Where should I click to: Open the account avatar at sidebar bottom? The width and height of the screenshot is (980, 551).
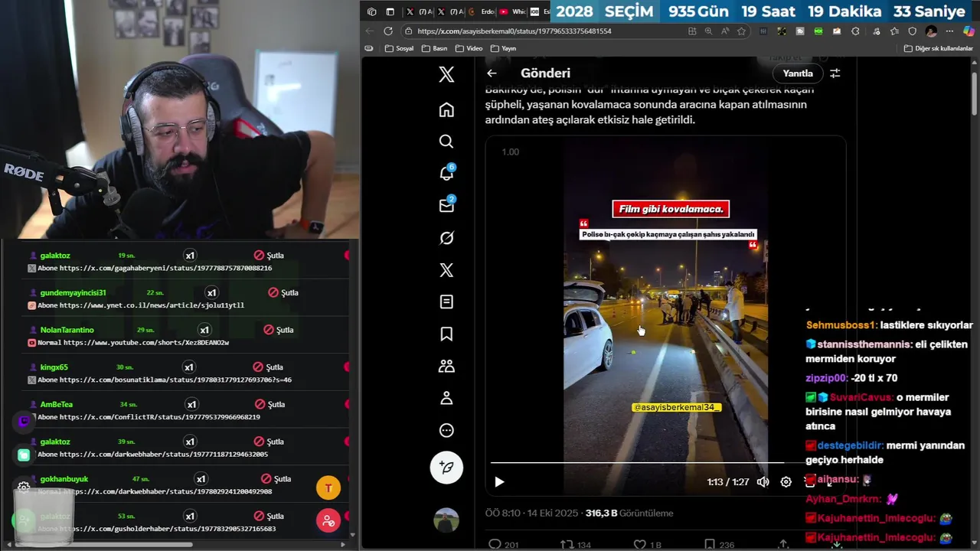[x=446, y=520]
